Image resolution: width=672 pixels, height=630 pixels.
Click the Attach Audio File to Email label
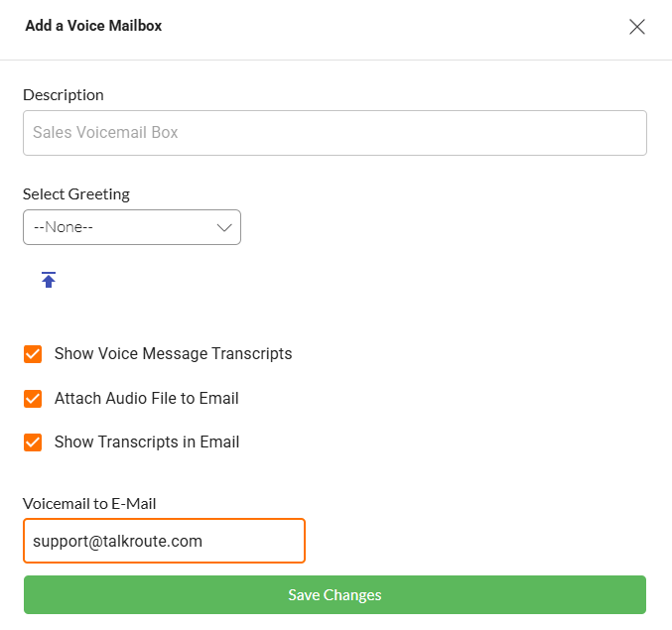pos(146,399)
